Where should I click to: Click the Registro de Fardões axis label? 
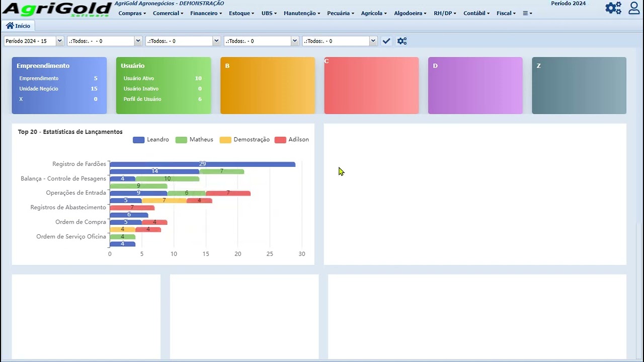coord(79,164)
